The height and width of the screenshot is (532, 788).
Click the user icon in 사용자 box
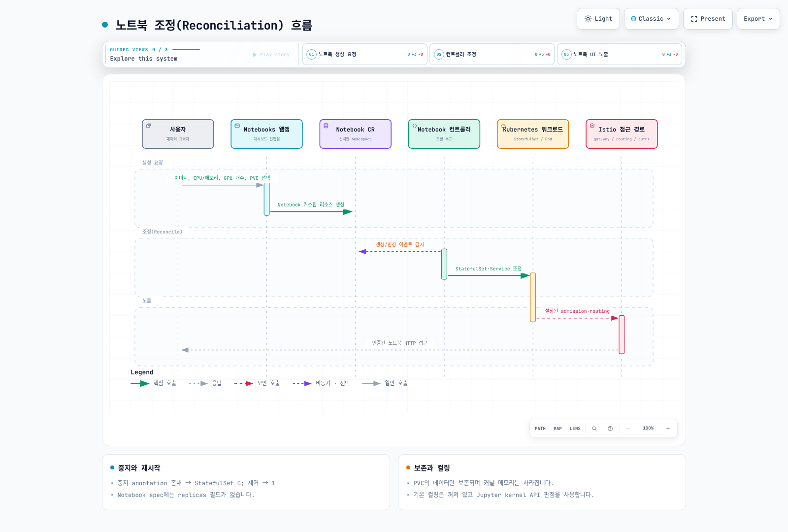click(148, 126)
